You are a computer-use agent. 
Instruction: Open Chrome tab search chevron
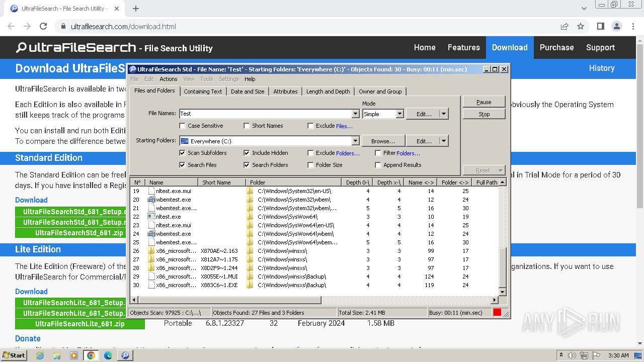(584, 9)
